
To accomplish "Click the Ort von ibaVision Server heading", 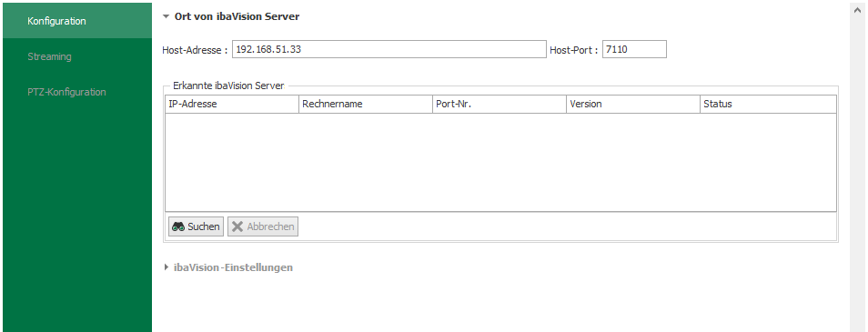I will (x=237, y=16).
